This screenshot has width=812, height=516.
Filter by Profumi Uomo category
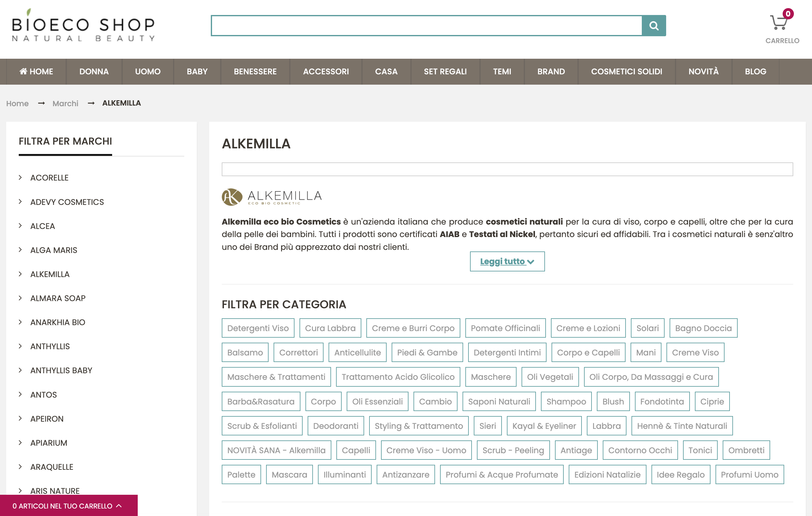[749, 474]
